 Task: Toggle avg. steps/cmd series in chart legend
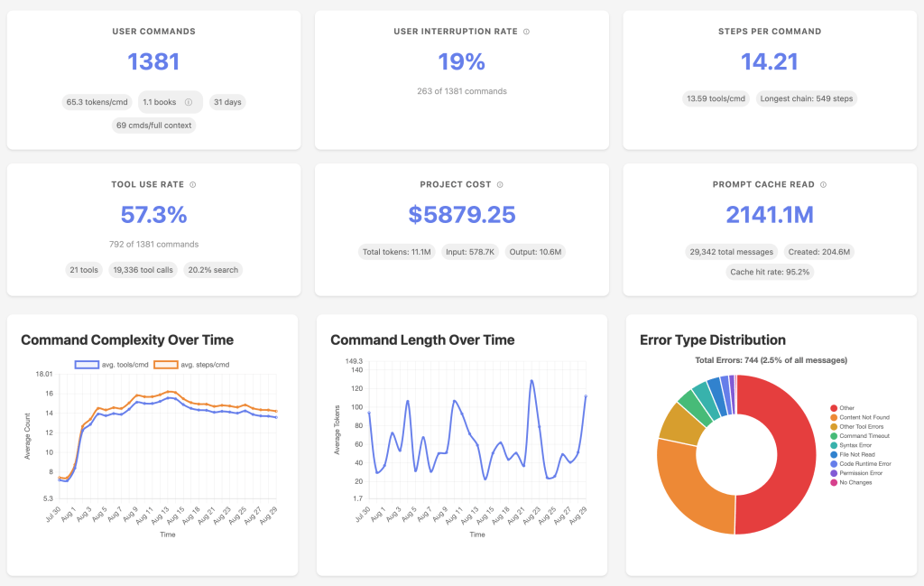pyautogui.click(x=192, y=365)
